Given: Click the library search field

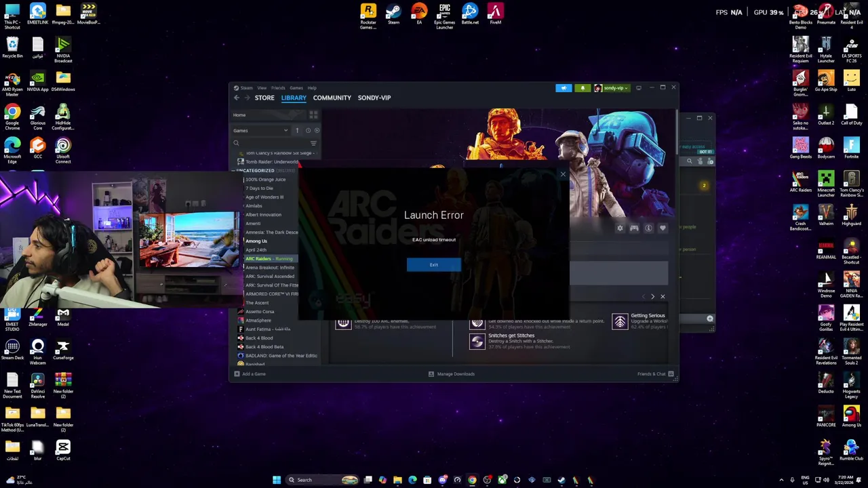Looking at the screenshot, I should (x=271, y=143).
